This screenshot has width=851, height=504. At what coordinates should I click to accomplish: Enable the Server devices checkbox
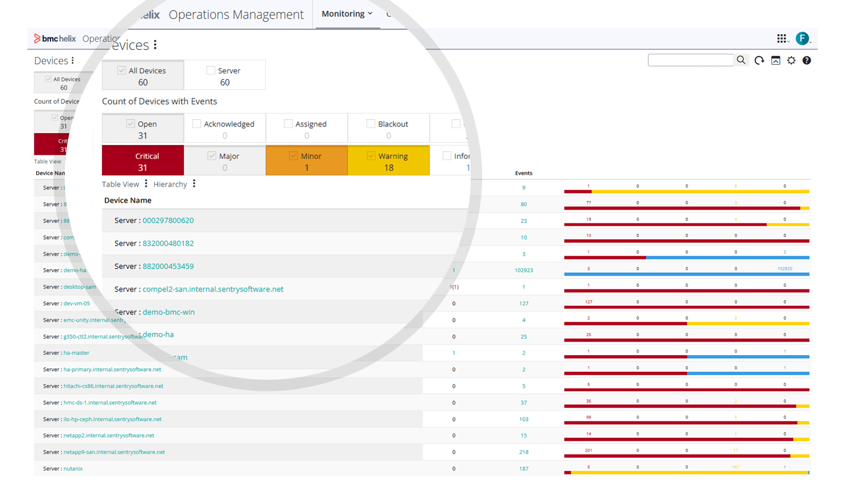tap(210, 70)
